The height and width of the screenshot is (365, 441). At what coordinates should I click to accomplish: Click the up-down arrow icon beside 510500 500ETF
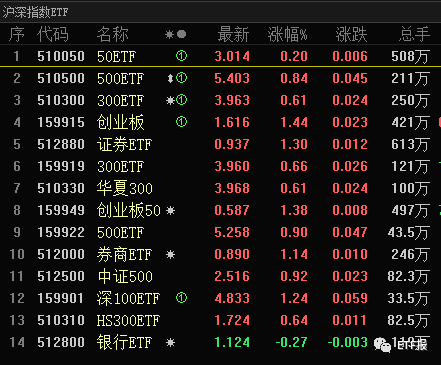[x=170, y=78]
